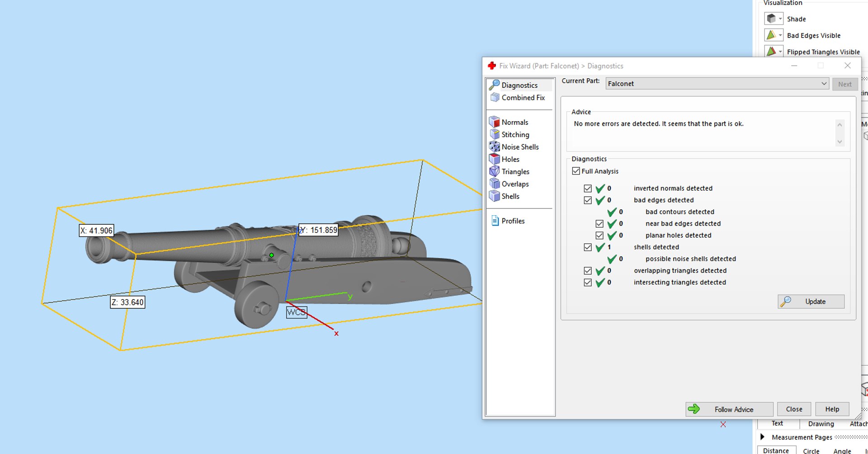Click the WCS origin label in viewport
This screenshot has width=868, height=454.
pos(297,312)
